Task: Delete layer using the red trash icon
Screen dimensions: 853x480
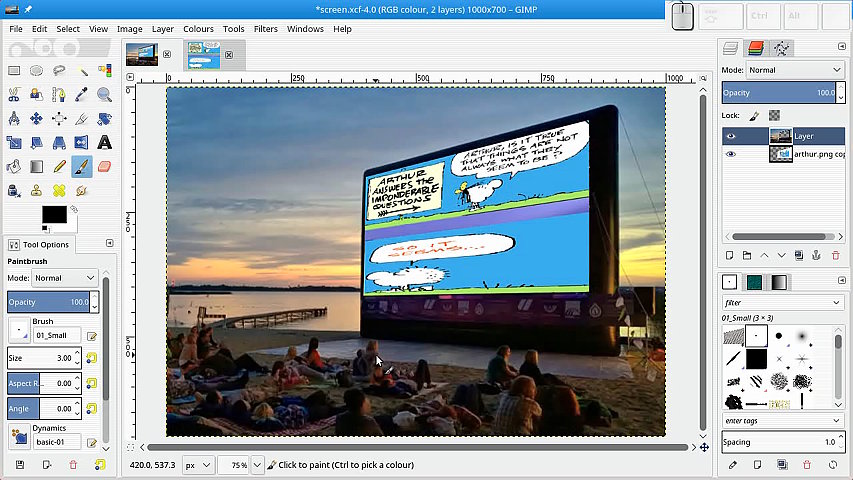Action: (x=834, y=256)
